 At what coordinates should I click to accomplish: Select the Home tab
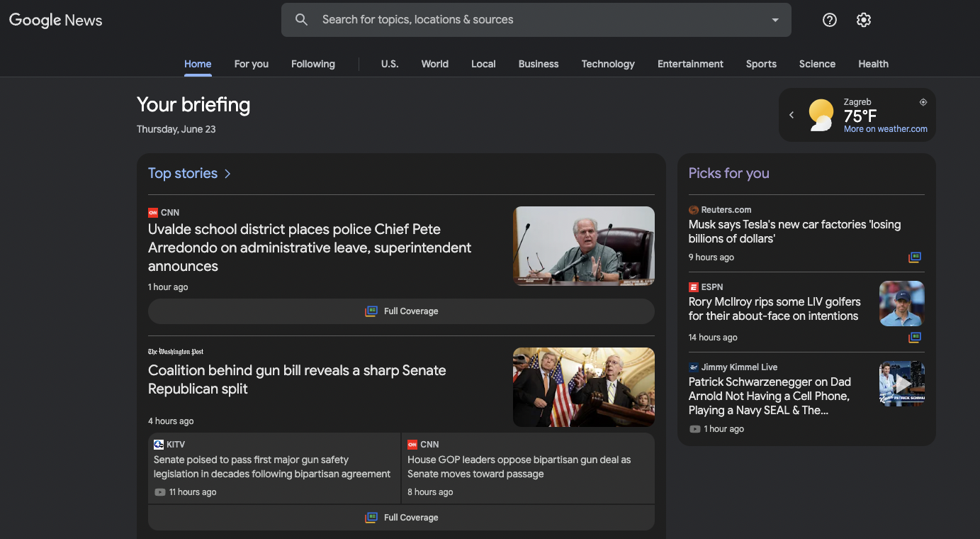198,64
